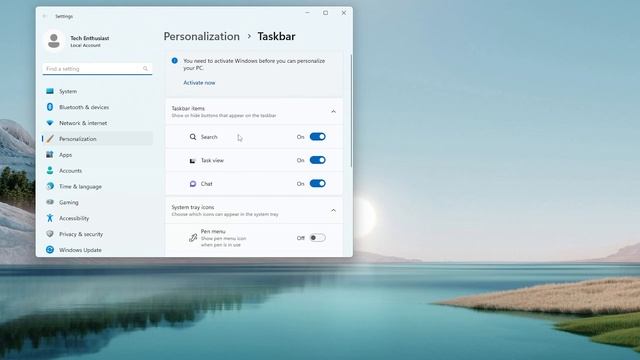Open Accessibility settings
This screenshot has width=640, height=360.
(98, 218)
